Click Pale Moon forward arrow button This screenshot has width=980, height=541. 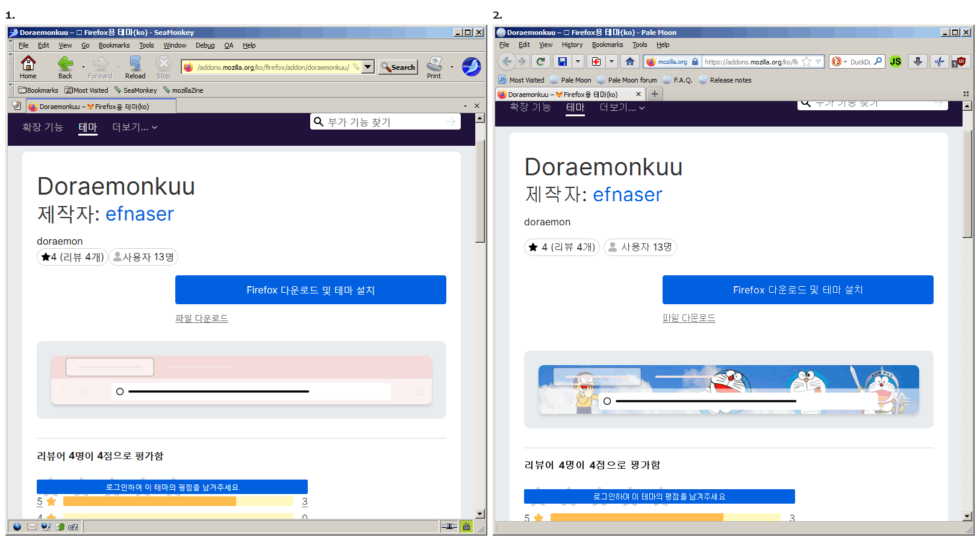click(522, 61)
